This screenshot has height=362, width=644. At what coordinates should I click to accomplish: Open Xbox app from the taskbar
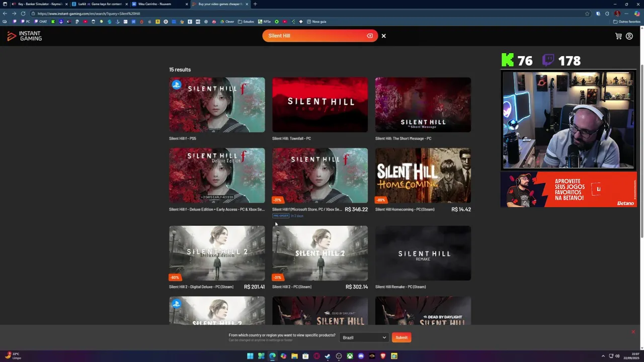click(350, 356)
